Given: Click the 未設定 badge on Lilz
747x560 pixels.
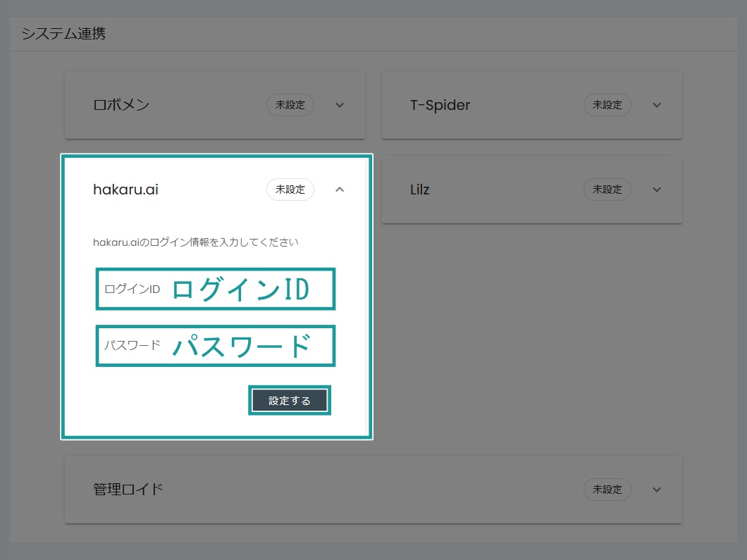Looking at the screenshot, I should (x=607, y=189).
